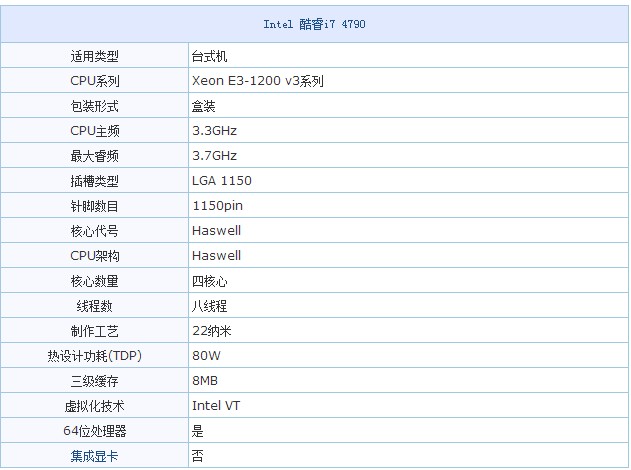The height and width of the screenshot is (470, 631).
Task: Select the value 'Intel VT'
Action: pyautogui.click(x=216, y=406)
